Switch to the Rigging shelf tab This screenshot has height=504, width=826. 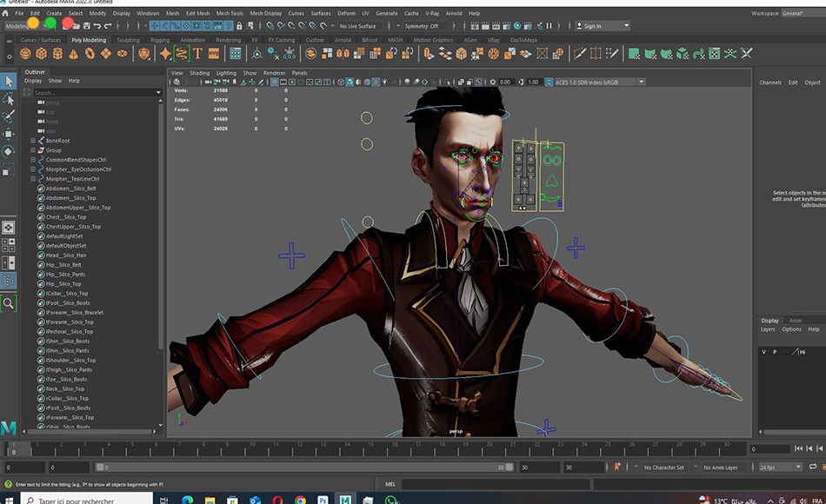[x=159, y=40]
